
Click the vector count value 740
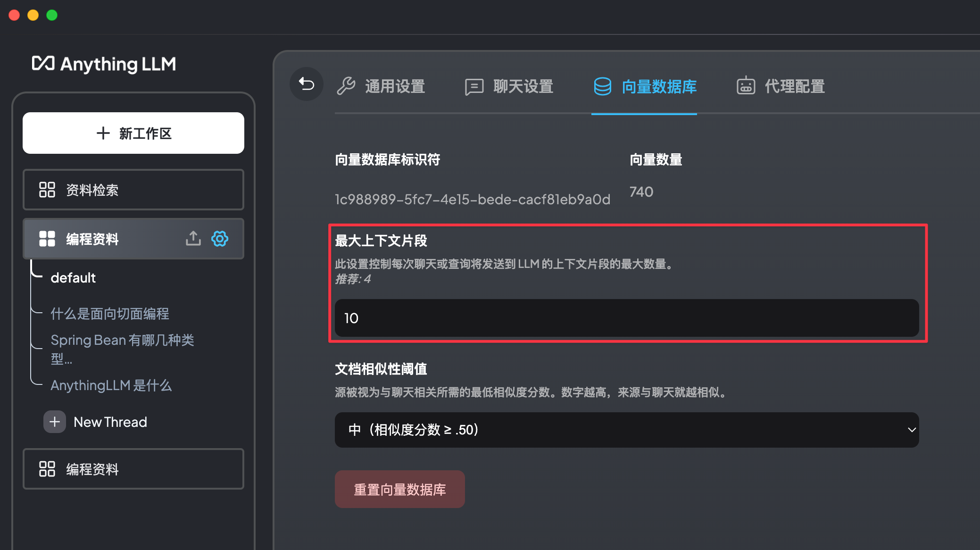pos(641,192)
